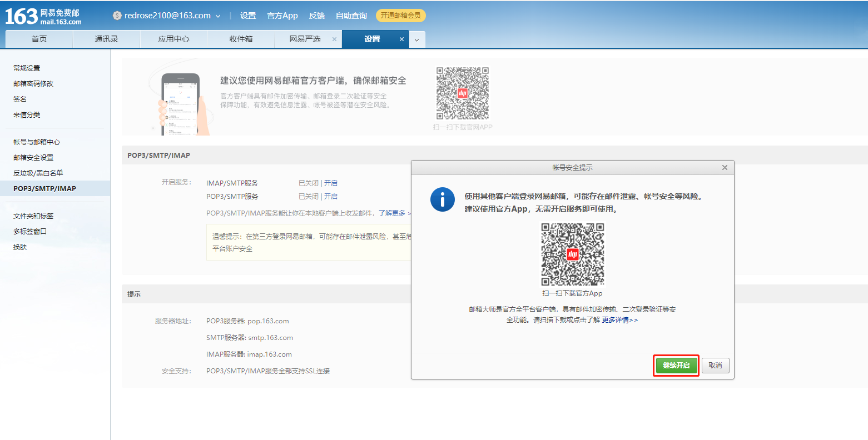Enable the POP3/SMTP service via 开启
Image resolution: width=868 pixels, height=440 pixels.
pyautogui.click(x=332, y=196)
